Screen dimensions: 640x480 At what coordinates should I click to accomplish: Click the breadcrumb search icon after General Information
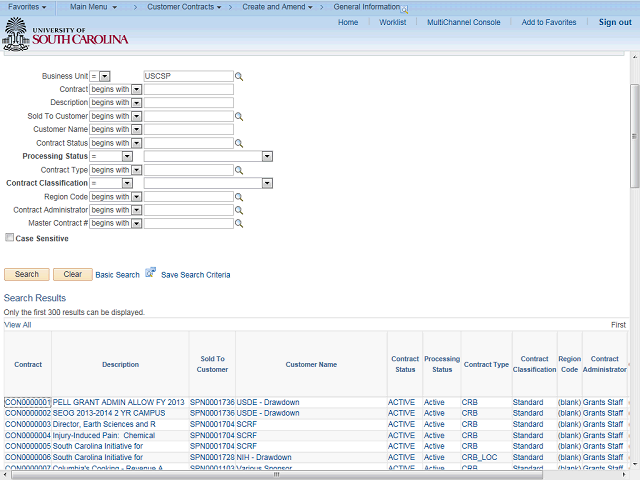tap(404, 9)
